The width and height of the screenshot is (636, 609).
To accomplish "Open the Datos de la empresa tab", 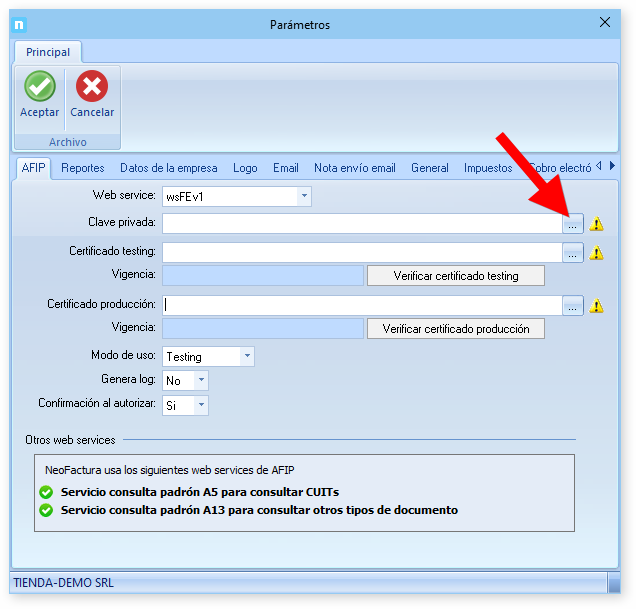I will 168,168.
